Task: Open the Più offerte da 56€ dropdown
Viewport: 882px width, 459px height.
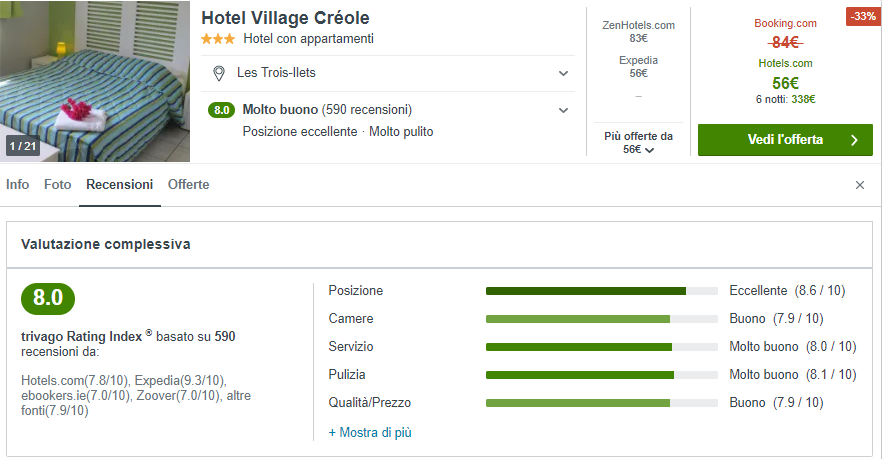Action: (x=638, y=142)
